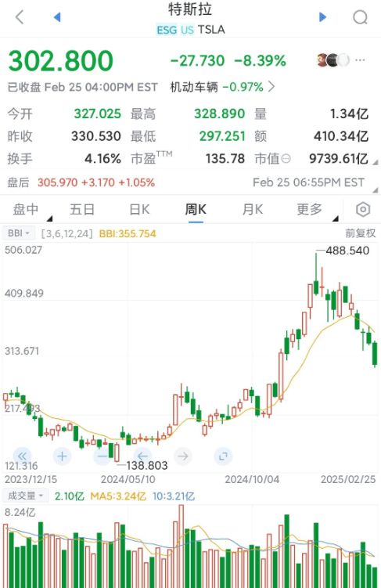Tap the 488.540 high price label
Viewport: 381px width, 588px height.
pyautogui.click(x=347, y=251)
